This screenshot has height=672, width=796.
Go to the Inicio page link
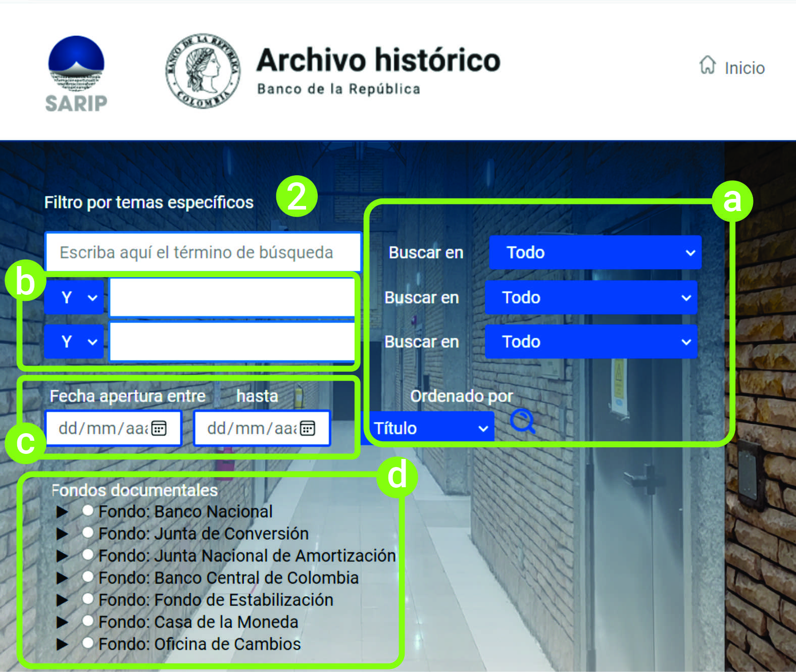tap(744, 68)
